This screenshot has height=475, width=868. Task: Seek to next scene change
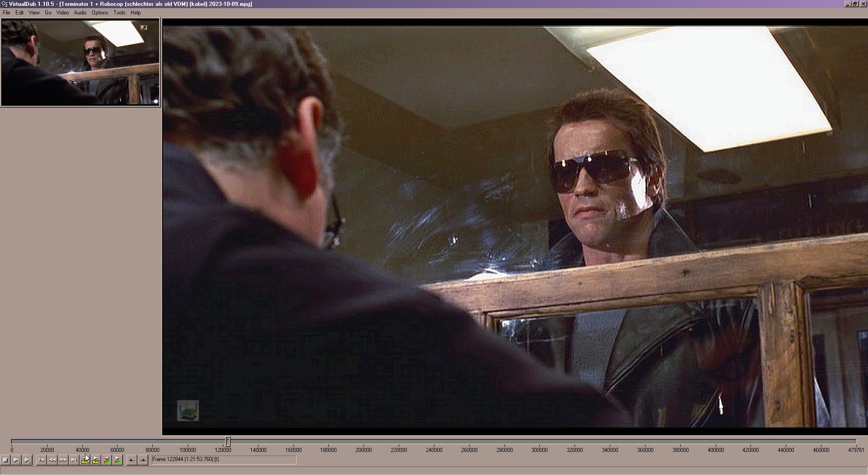tap(118, 460)
